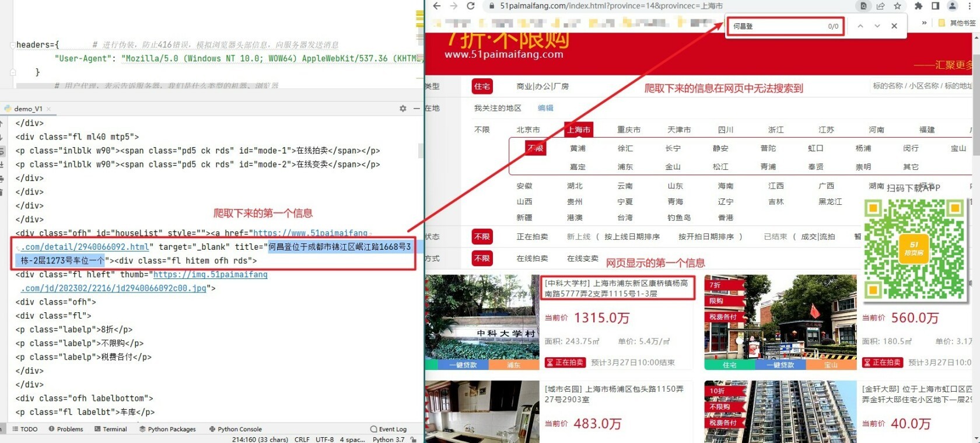This screenshot has width=980, height=443.
Task: Open the 中科大学村 康桥镇 listing title
Action: click(617, 288)
